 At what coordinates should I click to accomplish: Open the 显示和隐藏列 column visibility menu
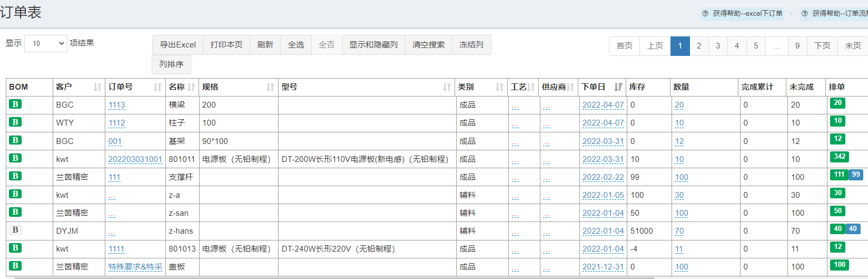pos(373,45)
